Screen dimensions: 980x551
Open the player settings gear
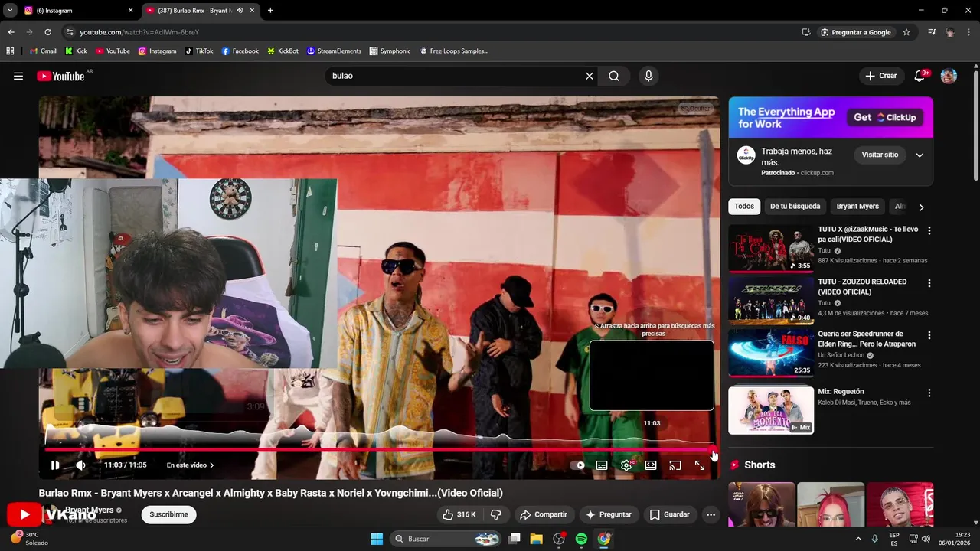point(626,465)
